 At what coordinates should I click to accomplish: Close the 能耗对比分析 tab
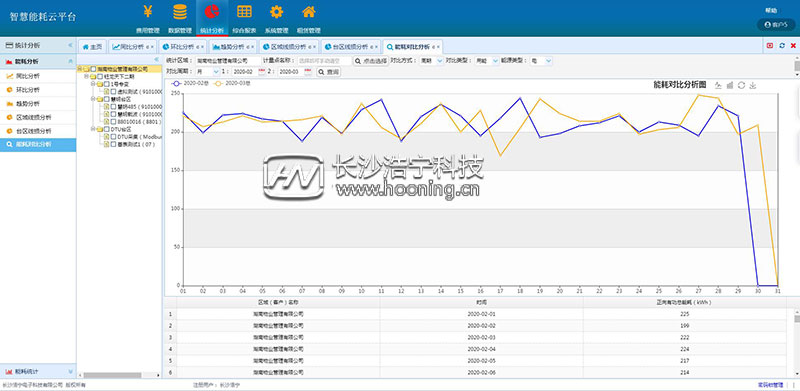438,47
